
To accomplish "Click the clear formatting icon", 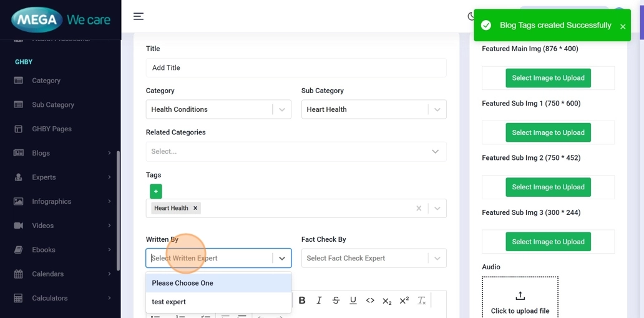I will pos(421,301).
